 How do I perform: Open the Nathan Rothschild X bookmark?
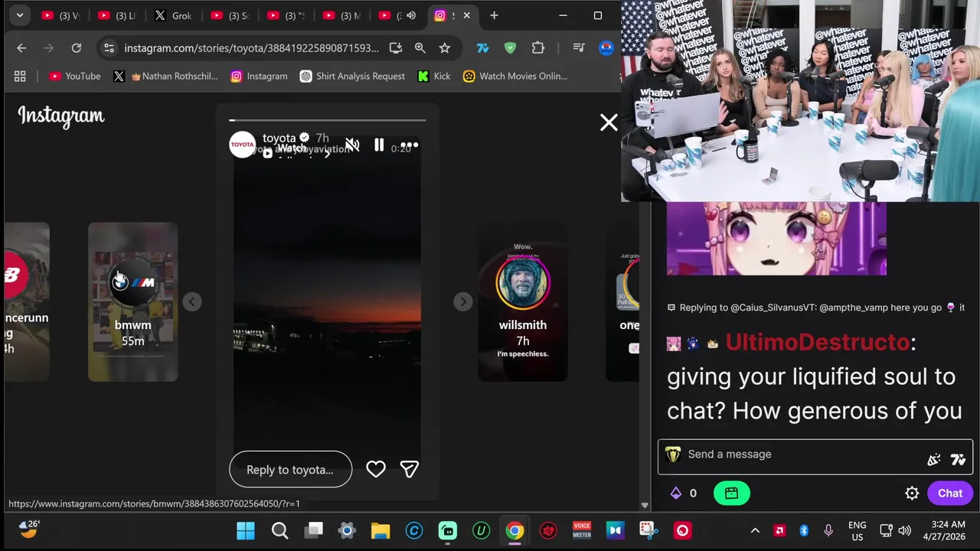click(x=165, y=76)
